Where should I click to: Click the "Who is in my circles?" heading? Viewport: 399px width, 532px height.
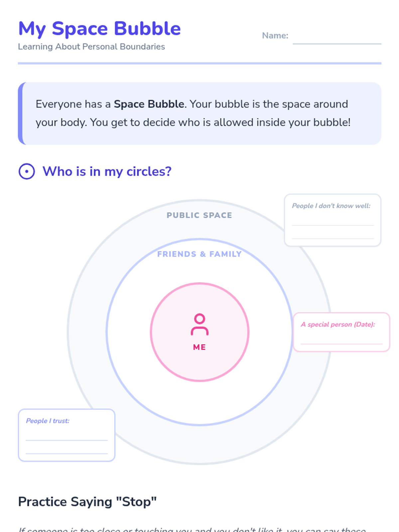pos(107,172)
